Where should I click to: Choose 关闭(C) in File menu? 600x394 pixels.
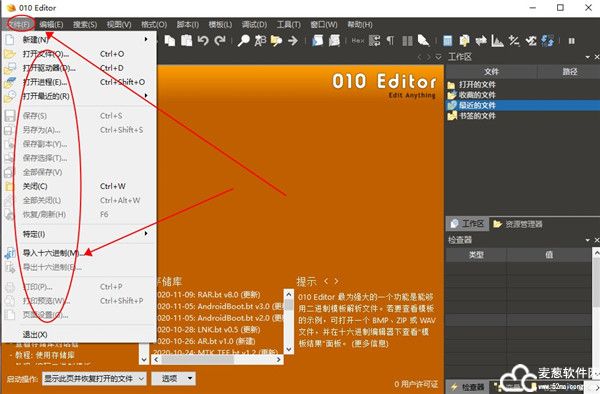[x=79, y=186]
